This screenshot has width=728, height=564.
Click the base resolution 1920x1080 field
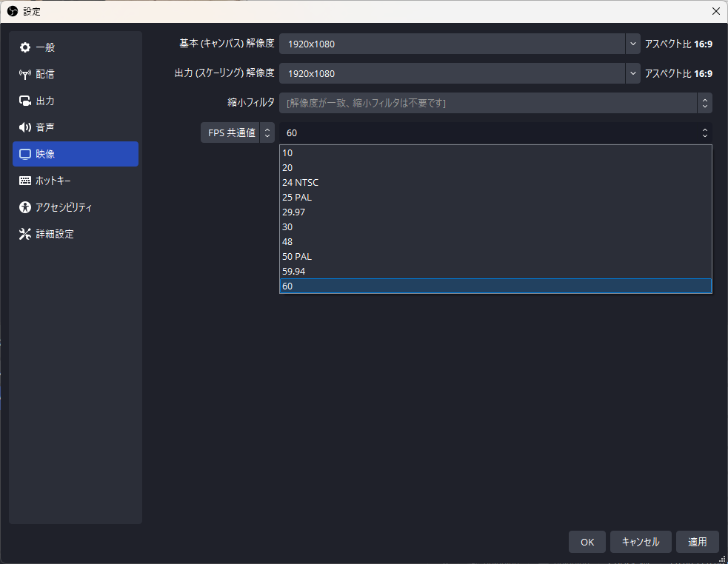(452, 44)
